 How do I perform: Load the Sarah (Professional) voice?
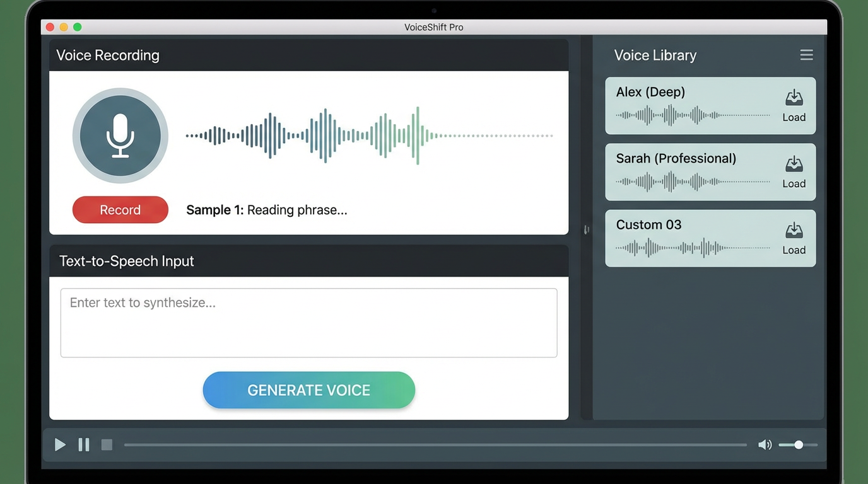tap(794, 172)
